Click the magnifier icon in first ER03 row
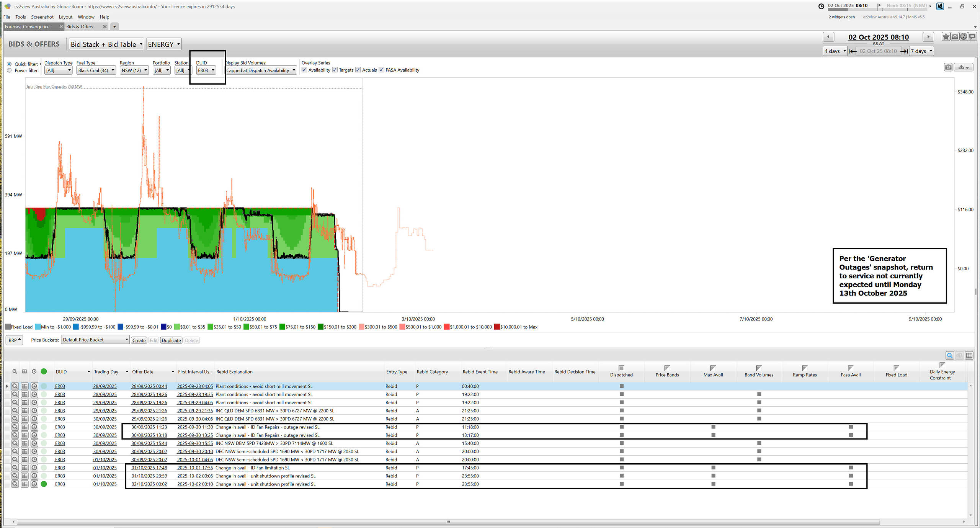Image resolution: width=980 pixels, height=528 pixels. point(15,386)
